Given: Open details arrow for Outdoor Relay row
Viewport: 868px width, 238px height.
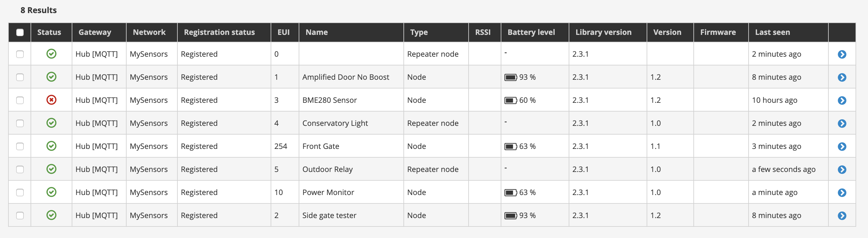Looking at the screenshot, I should tap(842, 169).
